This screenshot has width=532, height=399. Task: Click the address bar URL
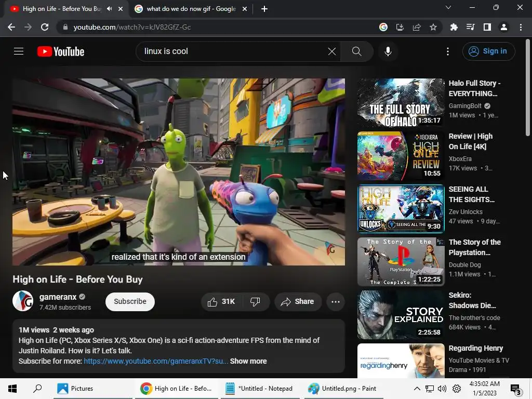132,27
